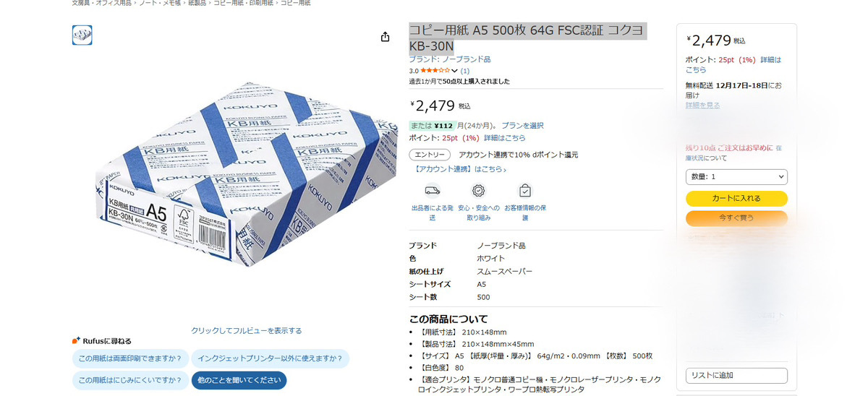Click the Rufus sparkle icon

pyautogui.click(x=76, y=340)
